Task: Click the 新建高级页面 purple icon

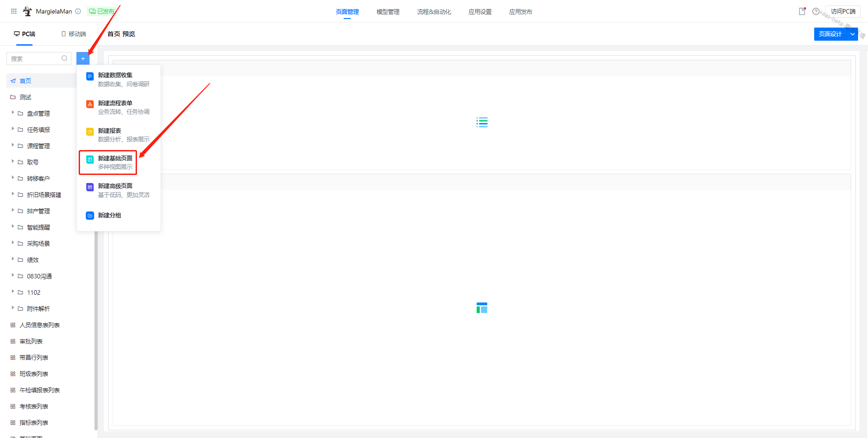Action: click(90, 187)
